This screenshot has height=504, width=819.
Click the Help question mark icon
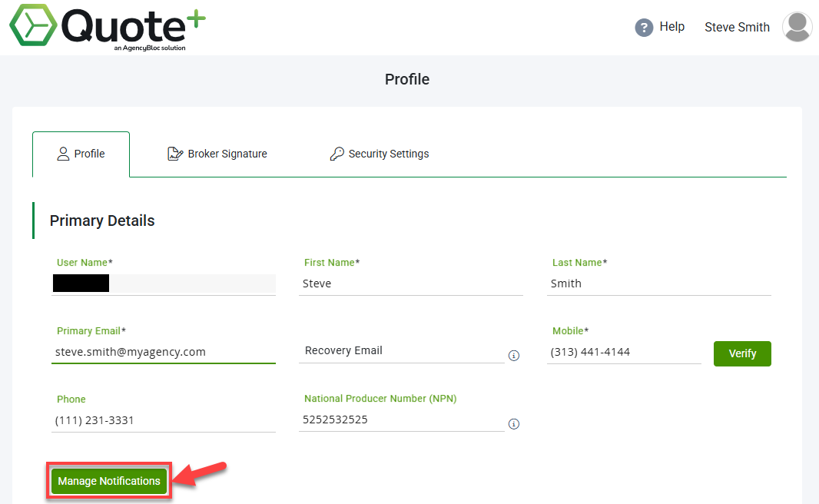[x=644, y=27]
